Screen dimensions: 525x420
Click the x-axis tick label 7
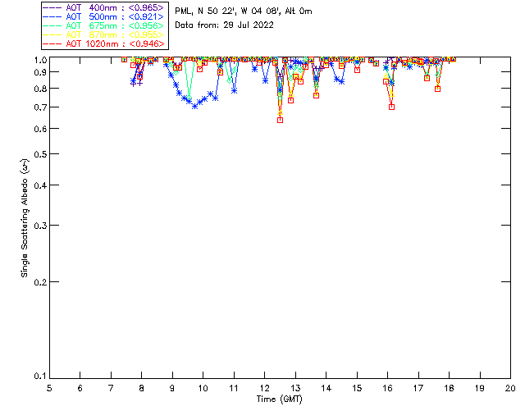point(111,388)
